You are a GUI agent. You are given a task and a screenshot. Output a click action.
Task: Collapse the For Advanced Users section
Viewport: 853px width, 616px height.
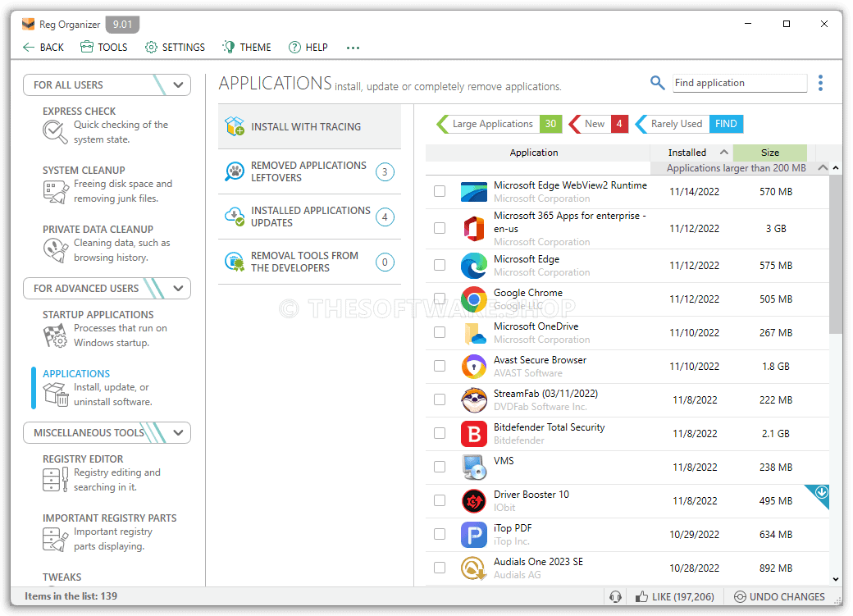pos(178,289)
